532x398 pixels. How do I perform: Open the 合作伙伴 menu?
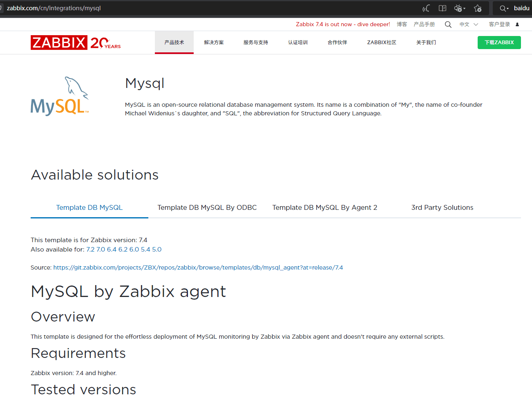tap(338, 43)
